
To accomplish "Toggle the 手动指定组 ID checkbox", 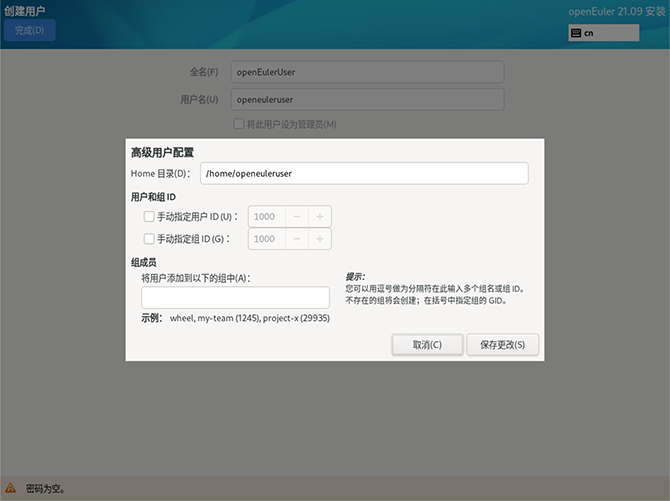I will 149,239.
